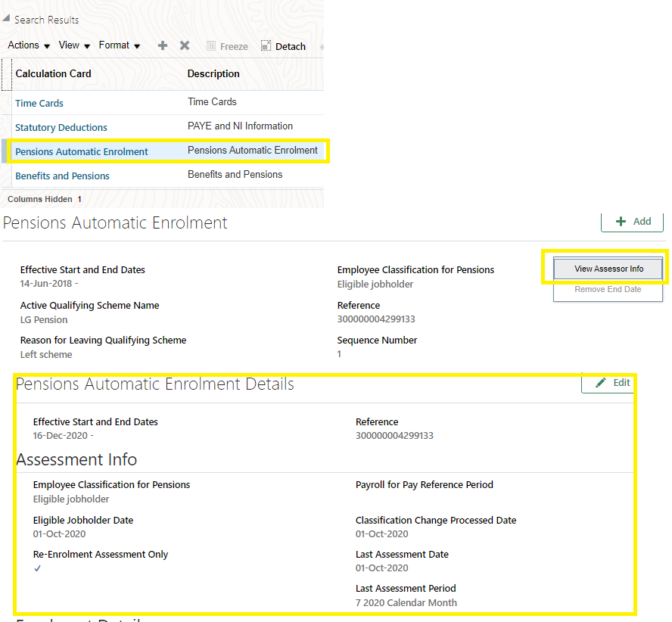Open the Benefits and Pensions calculation card
This screenshot has height=622, width=672.
(x=62, y=176)
